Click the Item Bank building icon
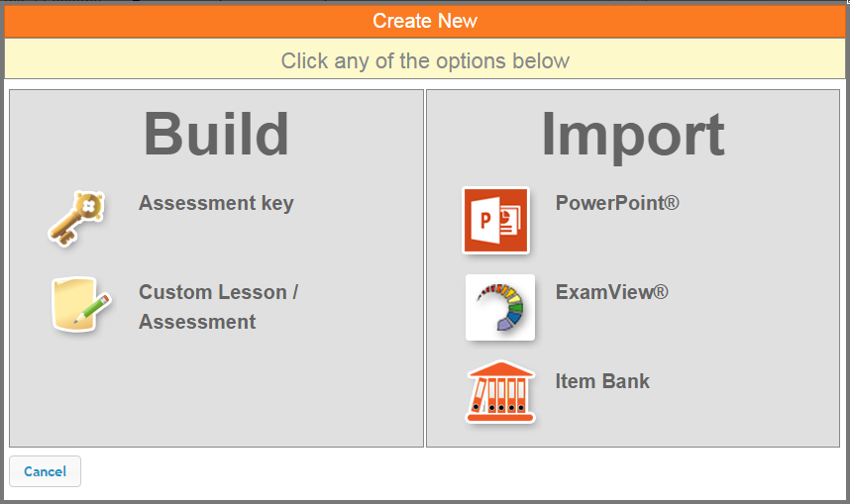This screenshot has height=504, width=850. pyautogui.click(x=499, y=393)
